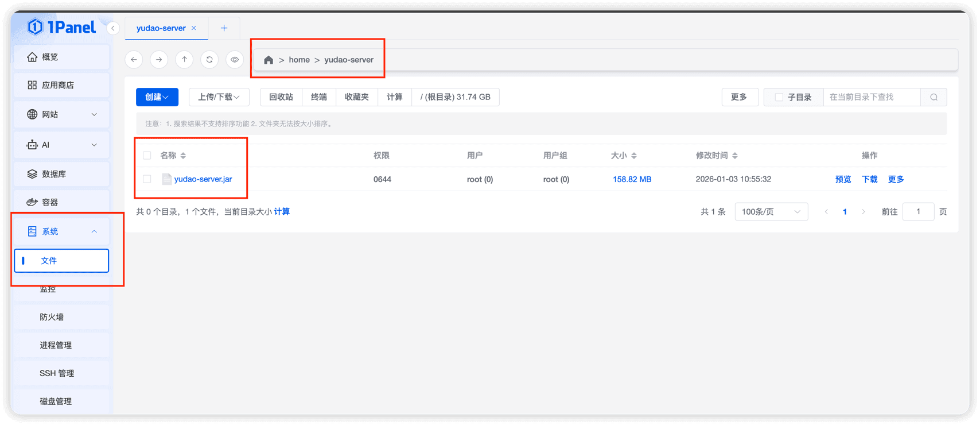Image resolution: width=980 pixels, height=425 pixels.
Task: Click root (0) in the 用户组 column
Action: point(556,179)
